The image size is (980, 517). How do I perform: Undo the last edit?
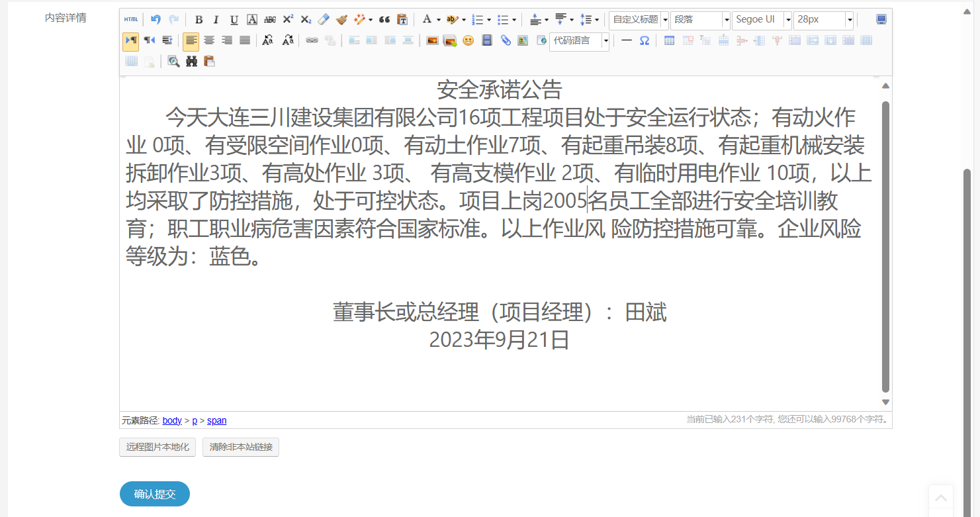156,20
